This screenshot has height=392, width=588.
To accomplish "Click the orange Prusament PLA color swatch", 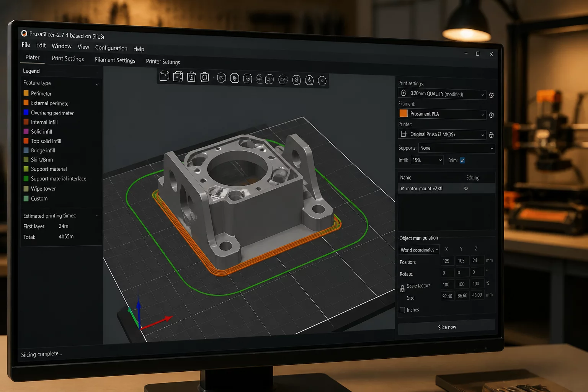I will pyautogui.click(x=403, y=113).
